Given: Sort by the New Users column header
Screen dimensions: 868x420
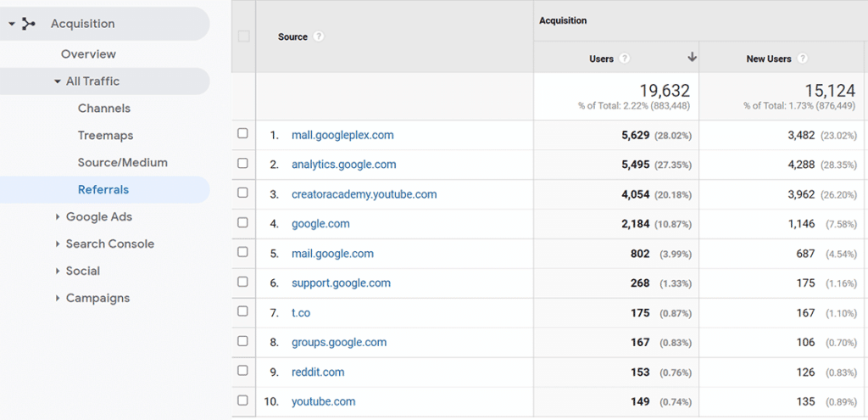Looking at the screenshot, I should (768, 59).
